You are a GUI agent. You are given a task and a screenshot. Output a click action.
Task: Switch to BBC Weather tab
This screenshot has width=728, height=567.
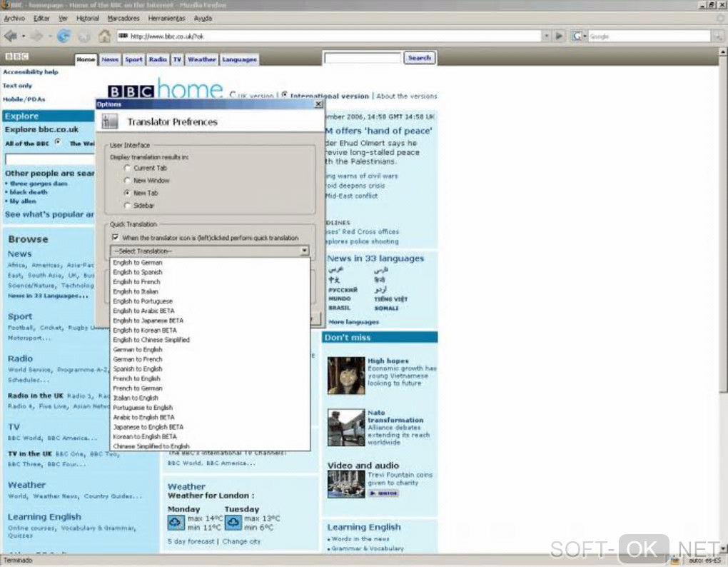tap(201, 59)
